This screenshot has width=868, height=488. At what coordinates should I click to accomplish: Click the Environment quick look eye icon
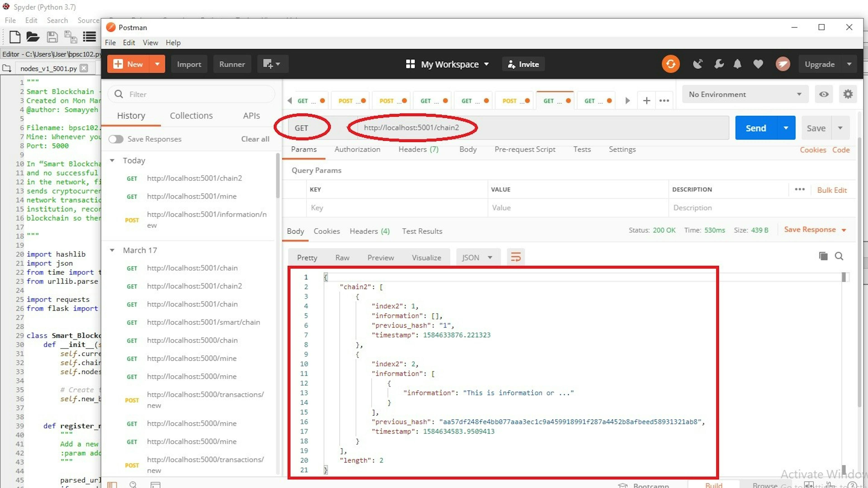tap(824, 94)
